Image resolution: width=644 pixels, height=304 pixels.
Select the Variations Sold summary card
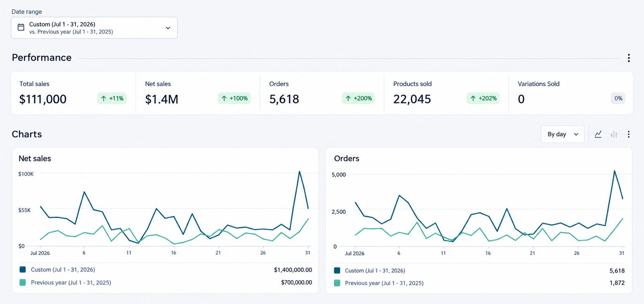pyautogui.click(x=571, y=93)
